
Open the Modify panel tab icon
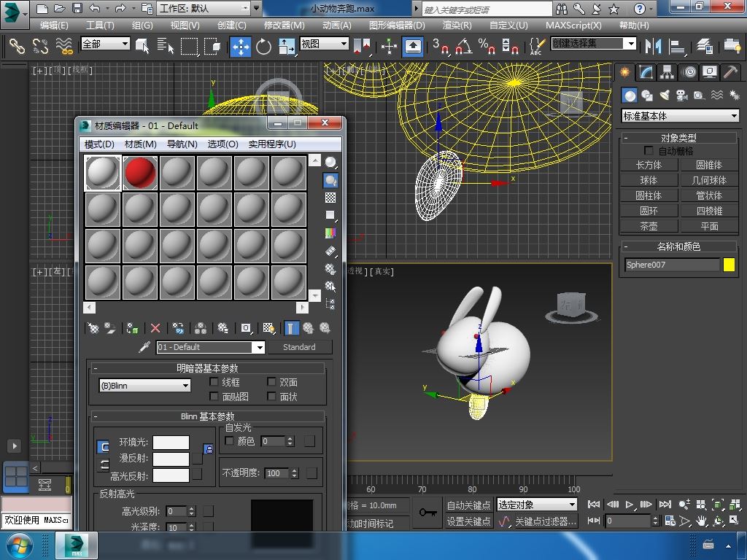[646, 72]
